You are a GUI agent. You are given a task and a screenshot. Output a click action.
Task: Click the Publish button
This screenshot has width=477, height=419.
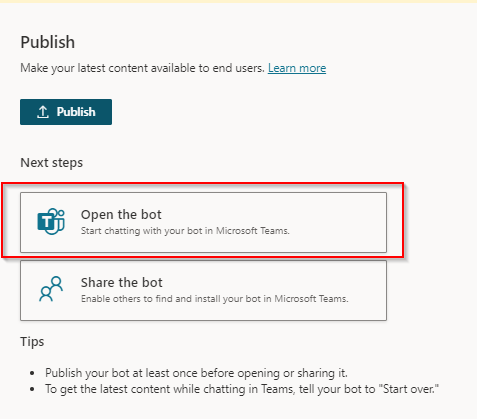click(66, 112)
